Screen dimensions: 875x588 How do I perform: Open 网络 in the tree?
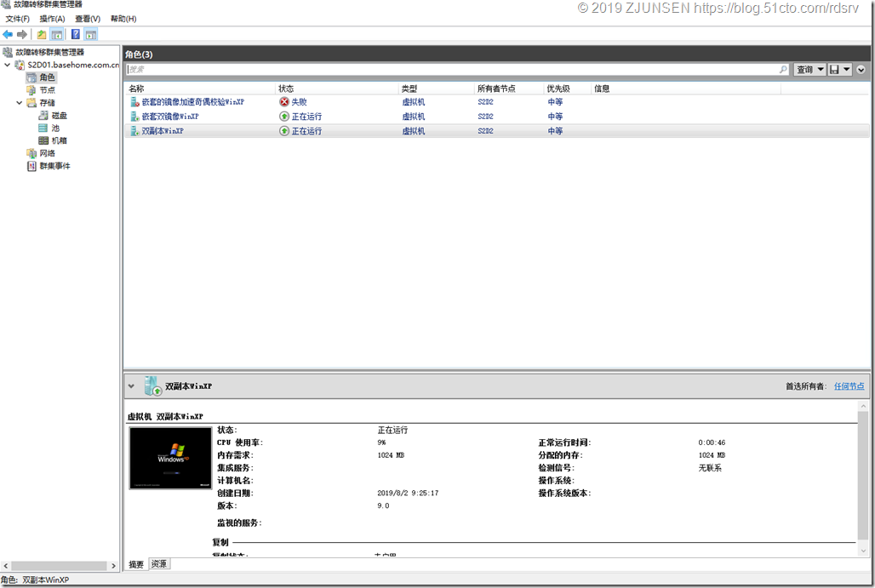(47, 153)
